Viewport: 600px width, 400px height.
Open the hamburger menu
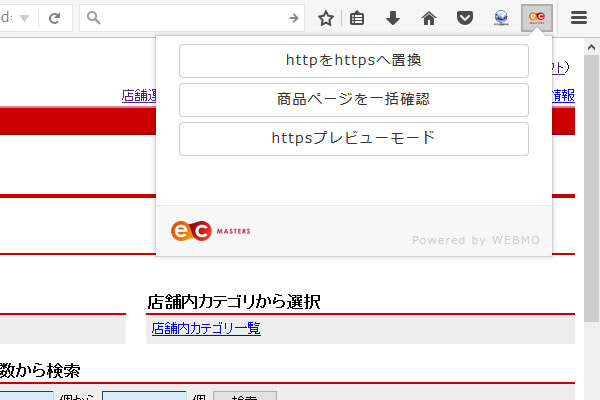tap(579, 18)
